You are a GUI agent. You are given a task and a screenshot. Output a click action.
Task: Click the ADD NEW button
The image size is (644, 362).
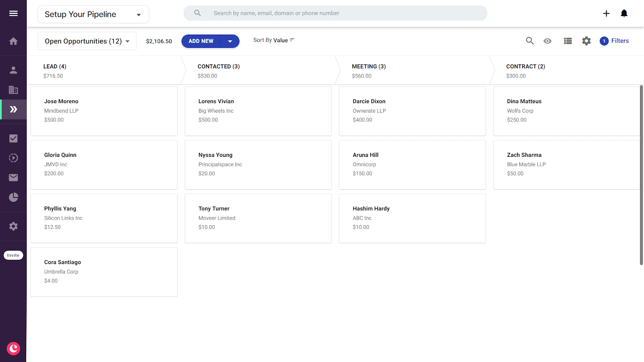[201, 41]
